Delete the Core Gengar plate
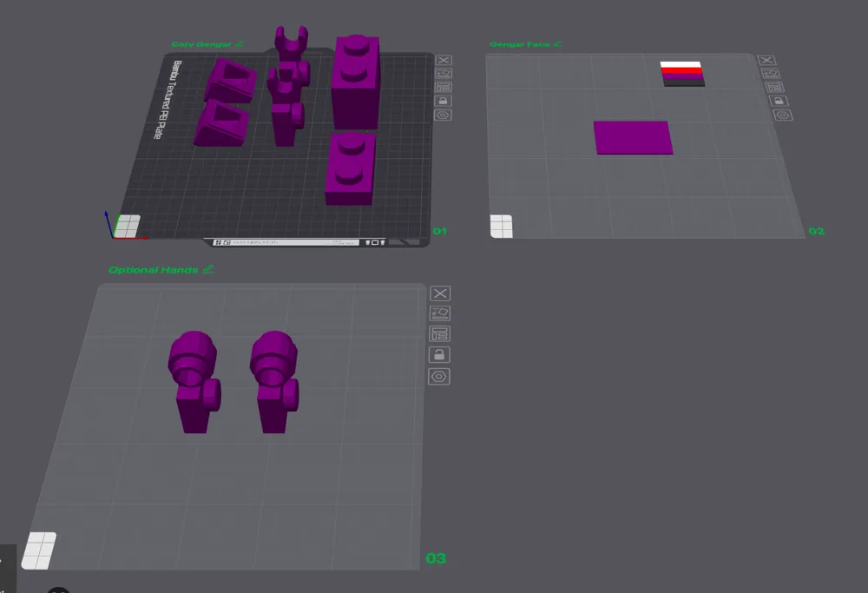 444,60
